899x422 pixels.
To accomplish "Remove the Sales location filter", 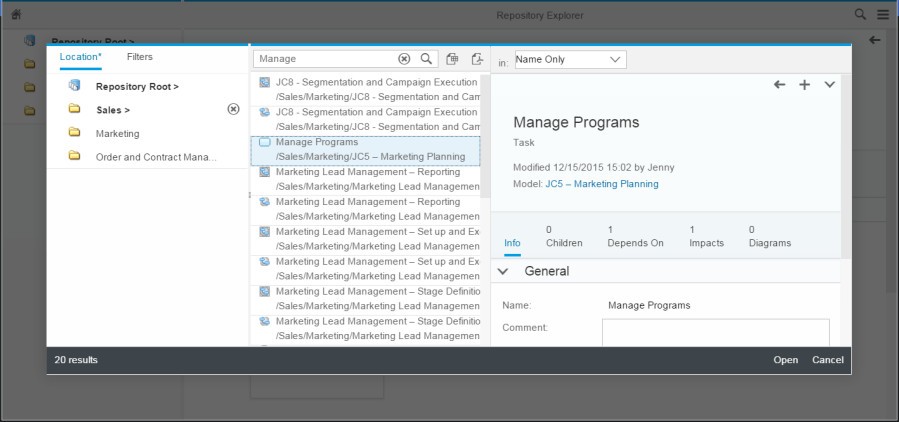I will tap(233, 109).
